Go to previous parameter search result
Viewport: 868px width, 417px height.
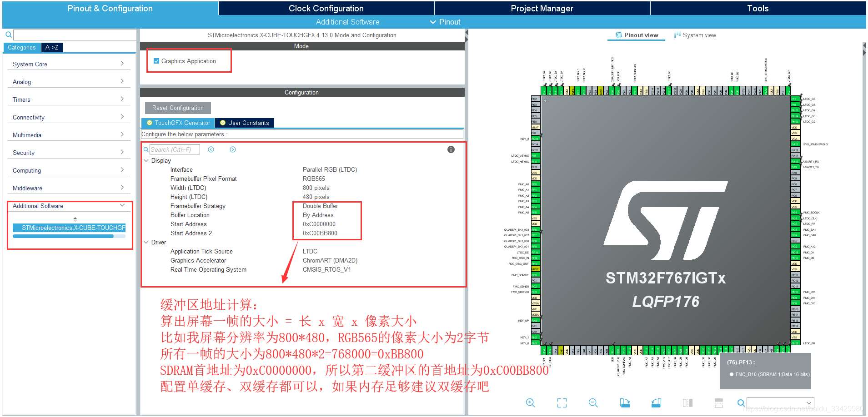click(211, 149)
